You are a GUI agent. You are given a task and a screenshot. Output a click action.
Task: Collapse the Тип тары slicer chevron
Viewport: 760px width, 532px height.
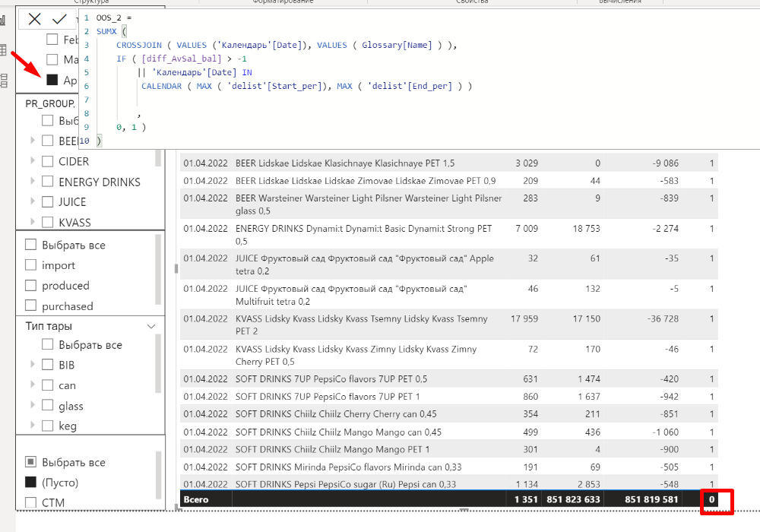pos(151,326)
